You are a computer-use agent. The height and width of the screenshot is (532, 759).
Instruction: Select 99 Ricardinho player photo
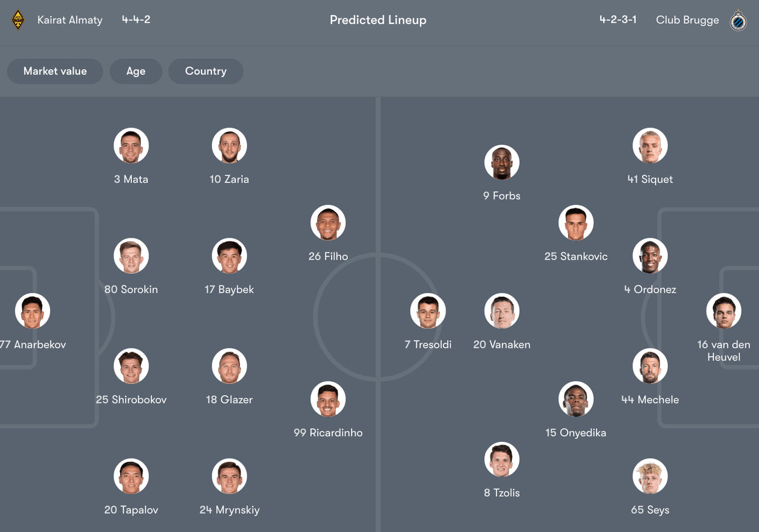click(328, 399)
